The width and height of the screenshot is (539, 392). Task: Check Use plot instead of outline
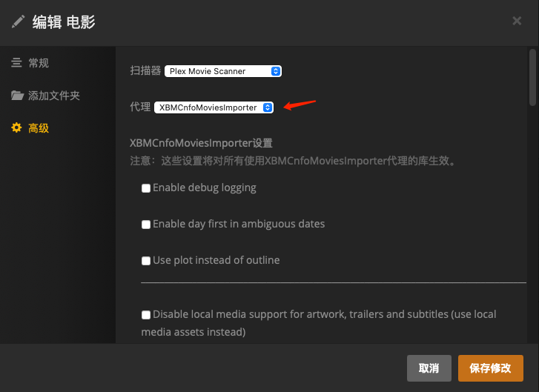(146, 261)
